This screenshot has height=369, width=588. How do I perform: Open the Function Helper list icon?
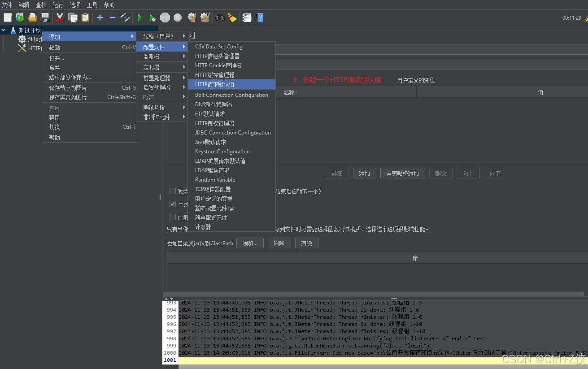click(x=247, y=17)
